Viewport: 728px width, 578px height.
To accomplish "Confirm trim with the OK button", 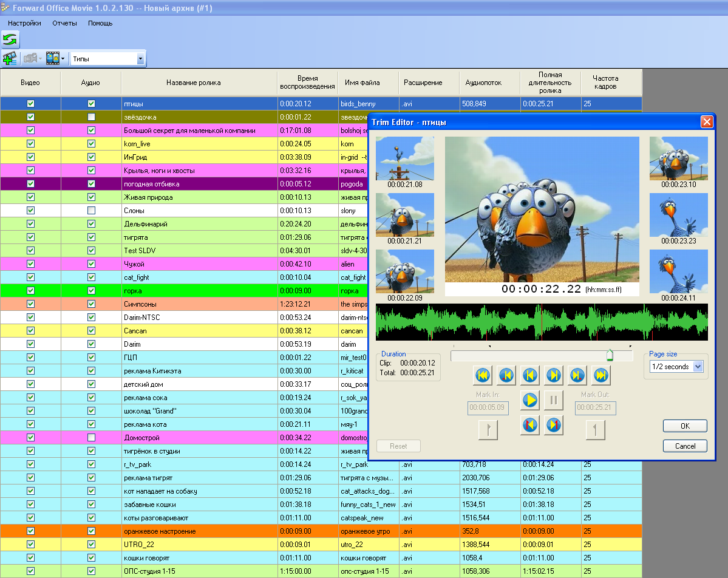I will [685, 426].
